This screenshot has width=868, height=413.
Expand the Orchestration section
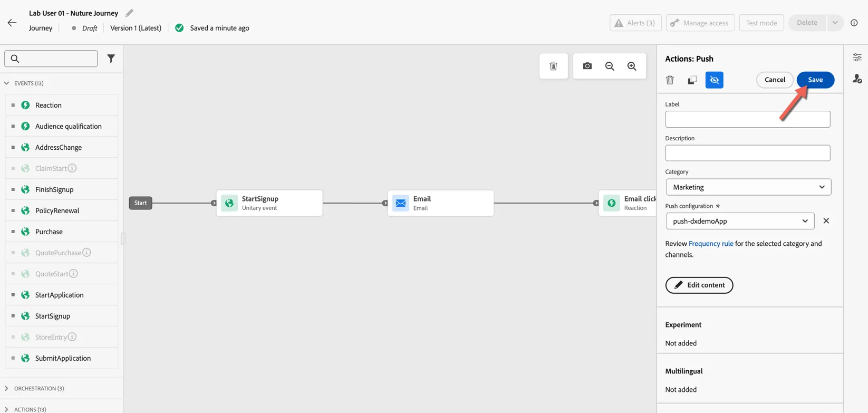pos(7,388)
